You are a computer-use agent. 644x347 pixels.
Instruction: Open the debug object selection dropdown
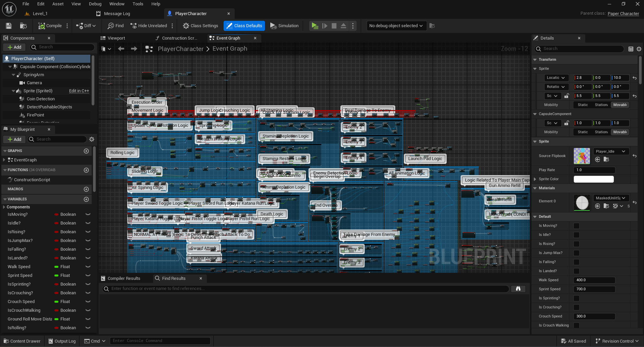click(x=396, y=26)
